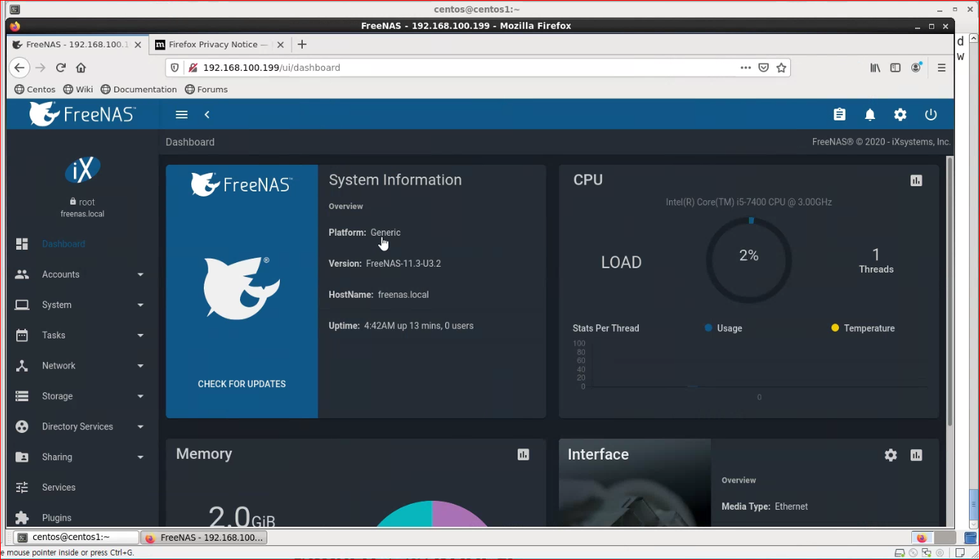Open the page actions three-dot menu
This screenshot has height=560, width=980.
click(746, 67)
